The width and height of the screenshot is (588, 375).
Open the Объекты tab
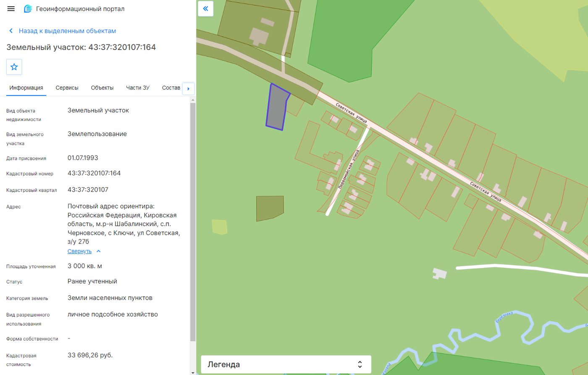click(x=102, y=88)
